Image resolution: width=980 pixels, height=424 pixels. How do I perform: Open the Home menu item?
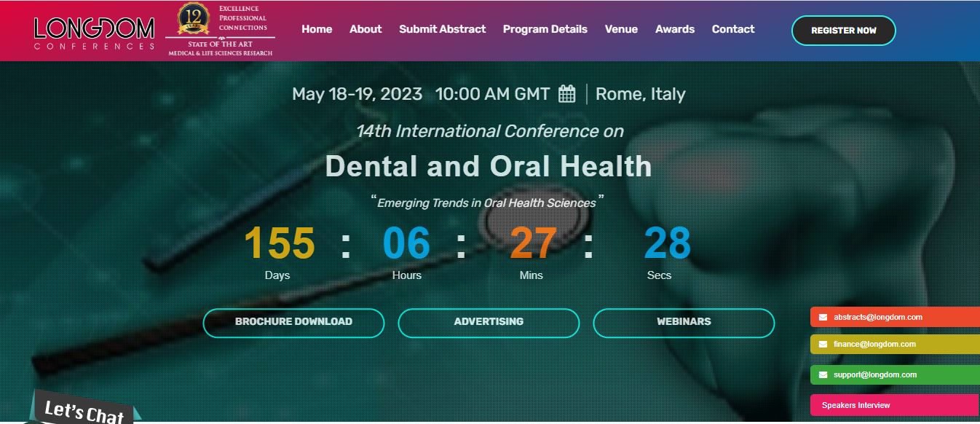click(x=317, y=29)
